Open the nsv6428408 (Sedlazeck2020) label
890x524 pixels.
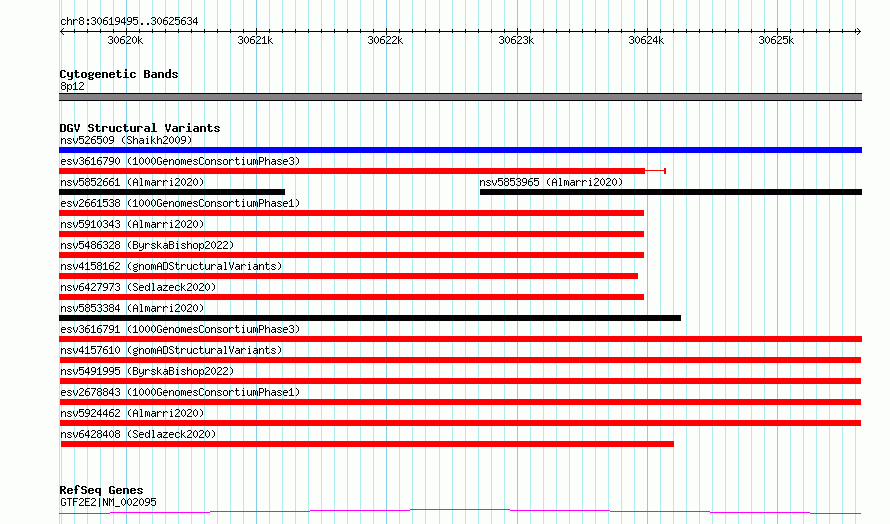(x=138, y=434)
